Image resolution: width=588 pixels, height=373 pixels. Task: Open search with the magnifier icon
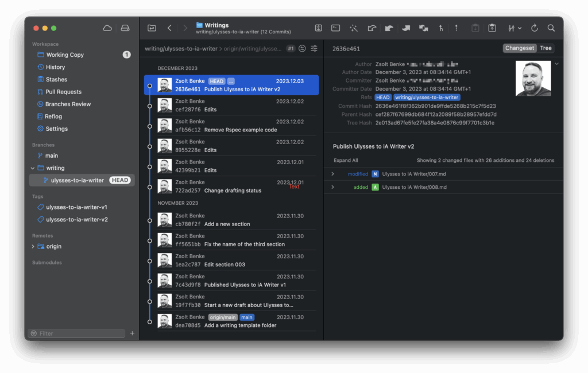pyautogui.click(x=551, y=28)
